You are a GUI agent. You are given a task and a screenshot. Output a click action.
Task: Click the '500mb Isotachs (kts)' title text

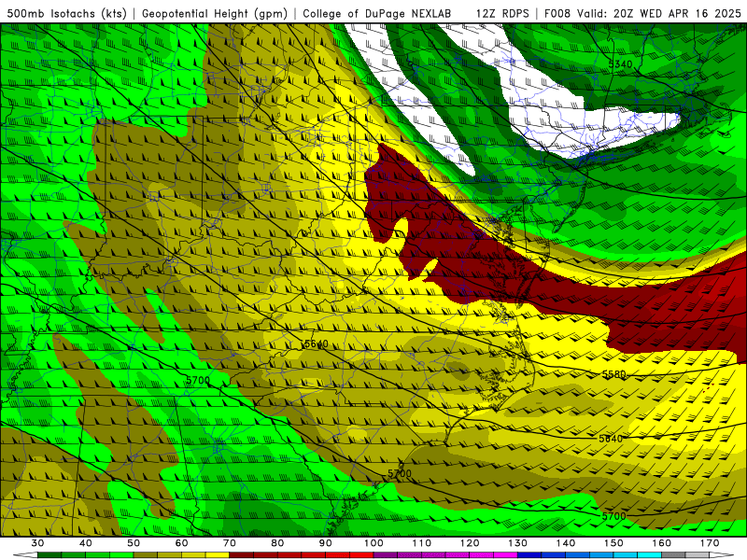[66, 13]
